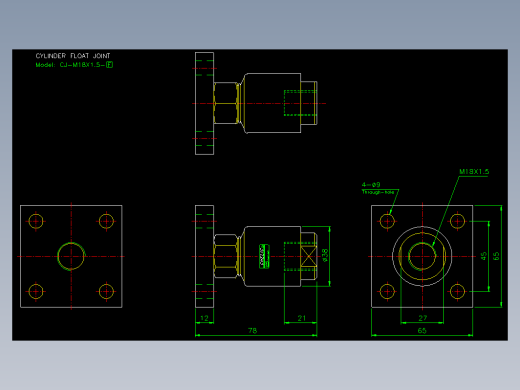Screen dimensions: 520x390
Task: Click the "ø38" body diameter dimension
Action: [325, 255]
